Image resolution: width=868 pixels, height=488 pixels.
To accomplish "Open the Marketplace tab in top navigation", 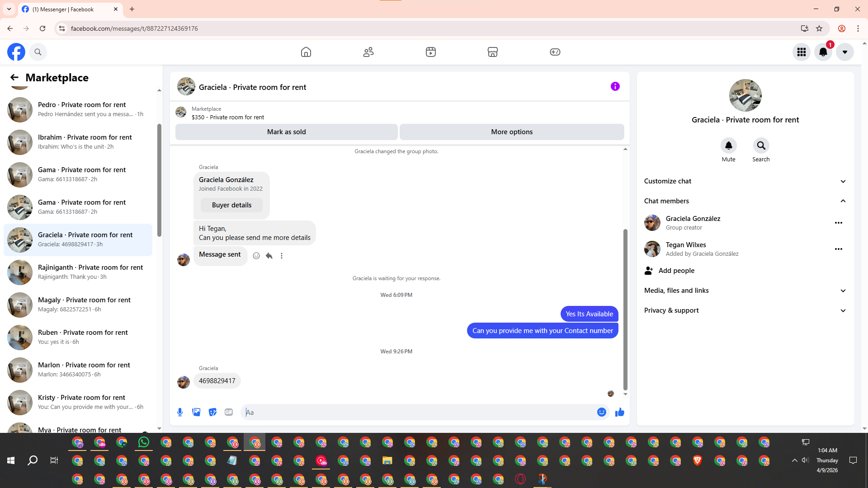I will (493, 52).
